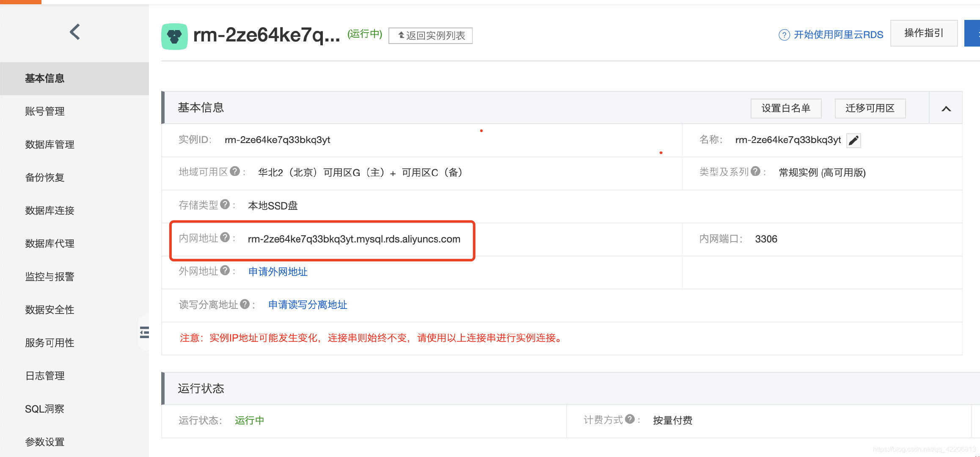Click the green RDS instance logo icon
Viewport: 980px width, 457px height.
pyautogui.click(x=174, y=36)
